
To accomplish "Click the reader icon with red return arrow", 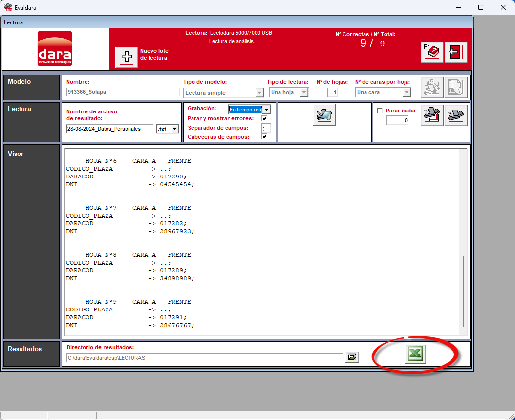I will coord(432,115).
